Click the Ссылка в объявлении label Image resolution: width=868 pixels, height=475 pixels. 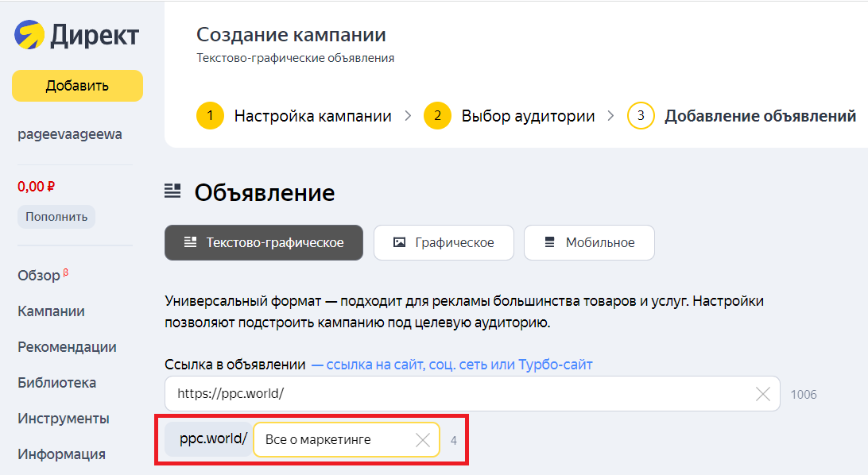[235, 365]
